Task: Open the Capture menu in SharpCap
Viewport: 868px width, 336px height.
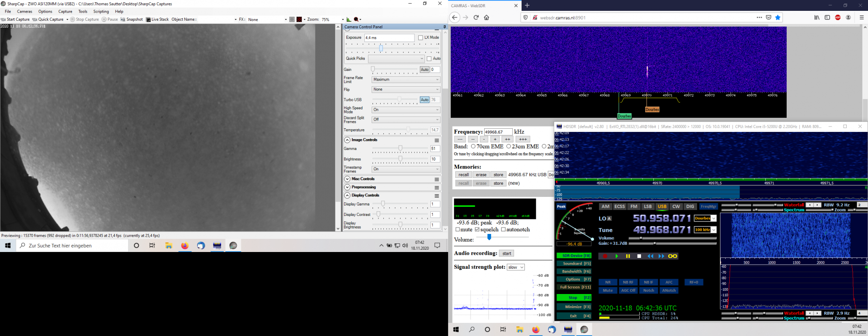Action: [x=65, y=12]
